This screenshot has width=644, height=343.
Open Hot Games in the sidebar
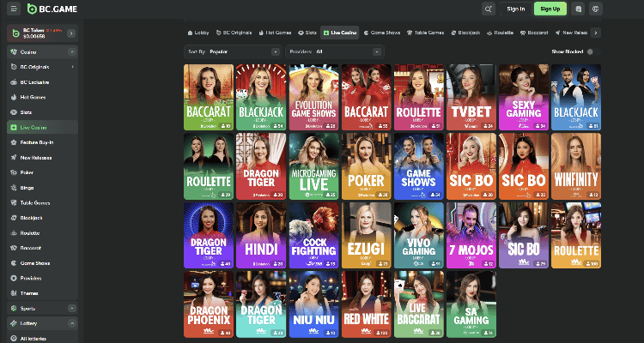click(32, 97)
